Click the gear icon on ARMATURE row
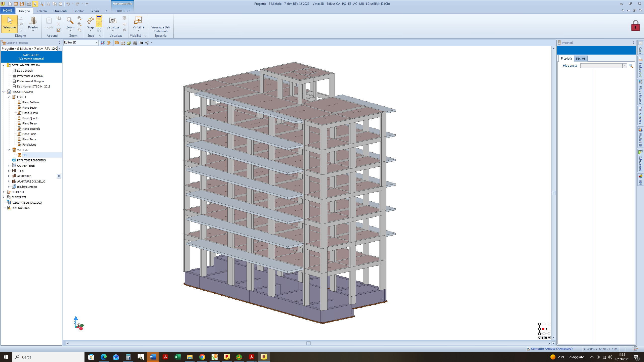Screen dimensions: 644x362 tap(59, 176)
